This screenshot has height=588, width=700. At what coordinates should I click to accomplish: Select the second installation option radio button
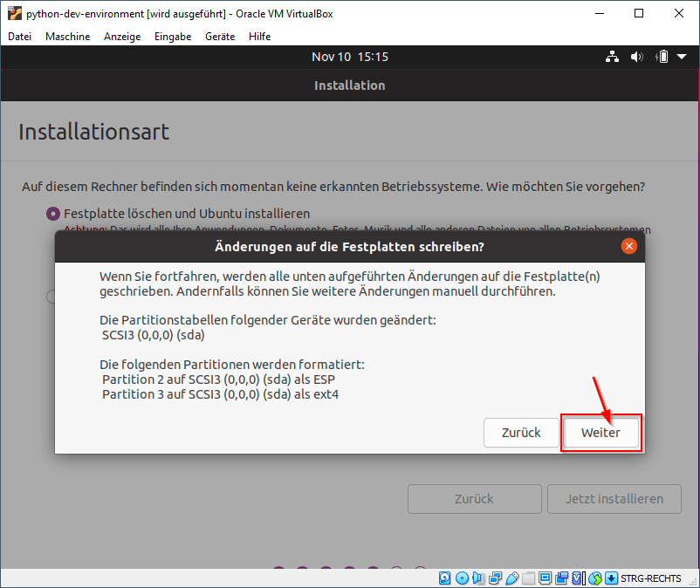pyautogui.click(x=51, y=297)
